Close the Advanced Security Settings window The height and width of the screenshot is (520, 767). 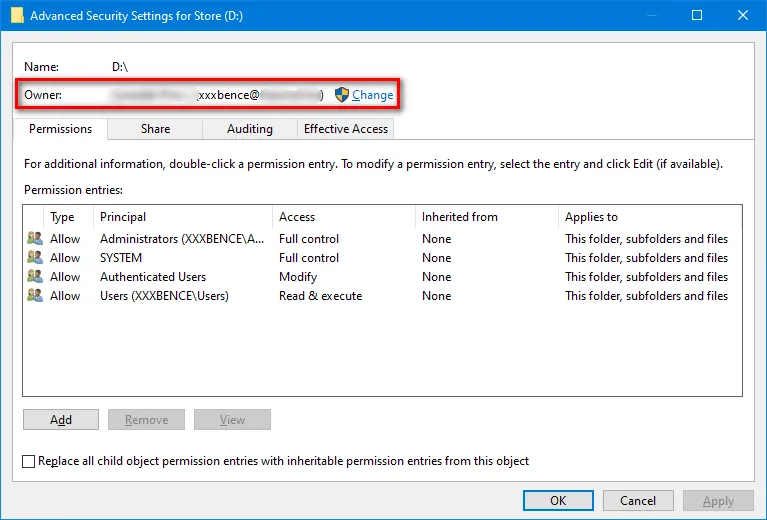[743, 16]
